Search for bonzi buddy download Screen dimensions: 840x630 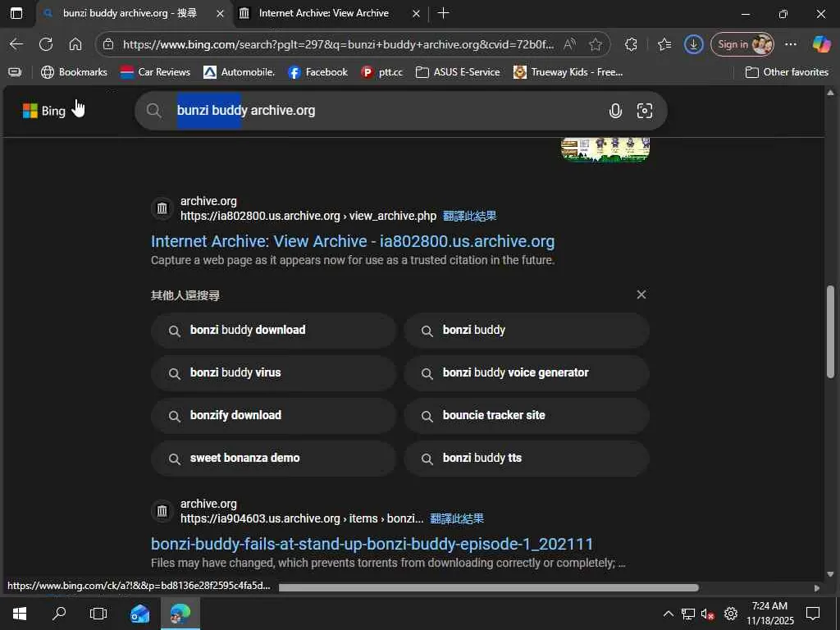[x=274, y=330]
